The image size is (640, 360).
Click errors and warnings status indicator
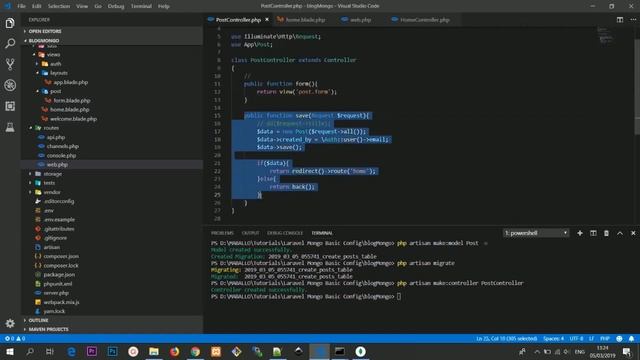(15, 339)
